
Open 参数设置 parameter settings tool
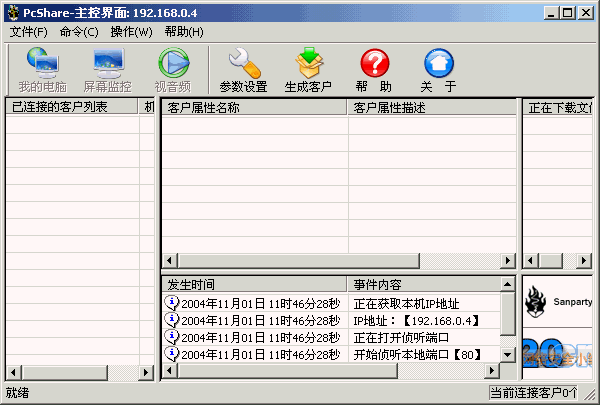243,70
